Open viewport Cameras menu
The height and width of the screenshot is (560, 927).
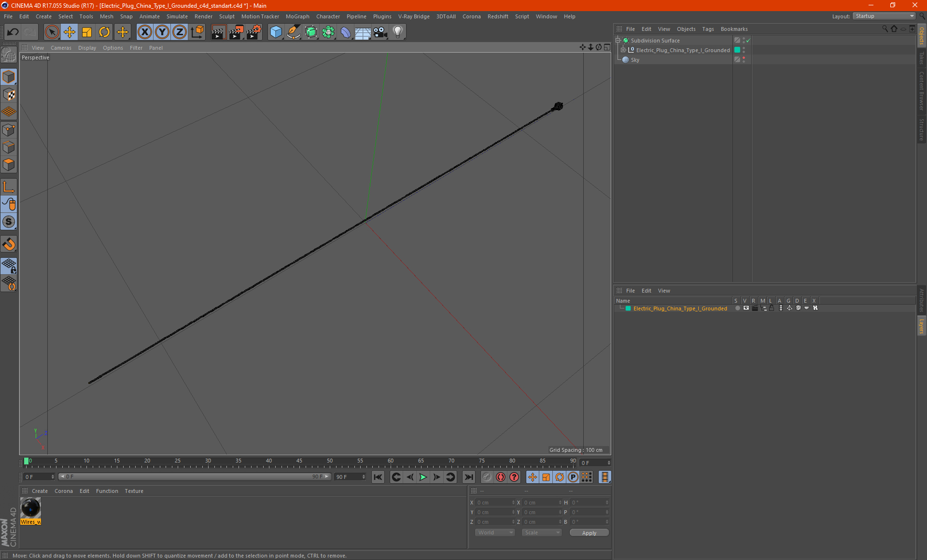tap(61, 48)
